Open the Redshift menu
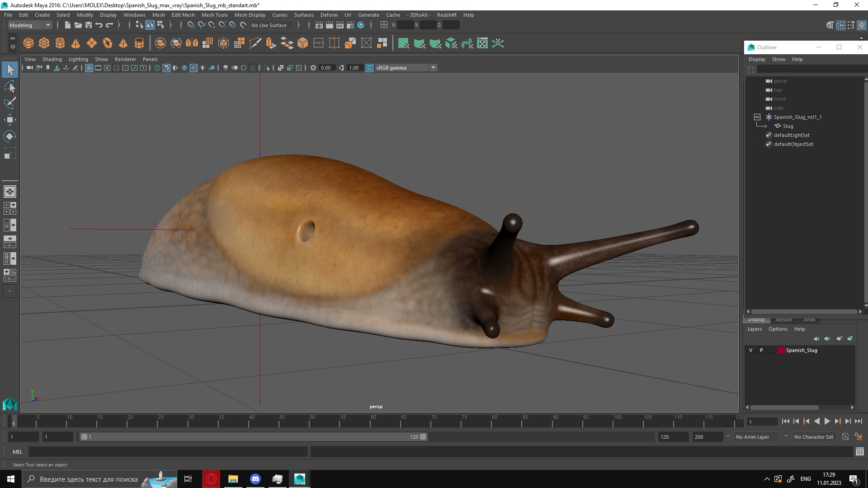Viewport: 868px width, 488px height. coord(447,15)
